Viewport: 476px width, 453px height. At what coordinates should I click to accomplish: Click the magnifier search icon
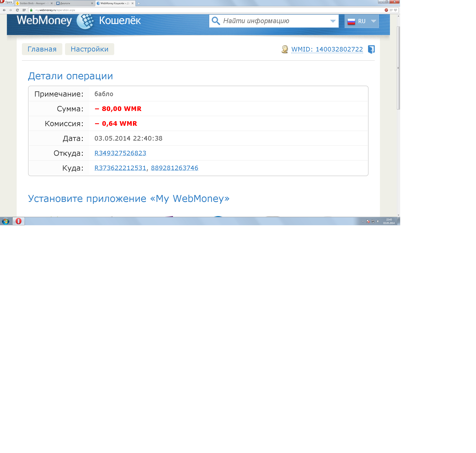pyautogui.click(x=216, y=21)
